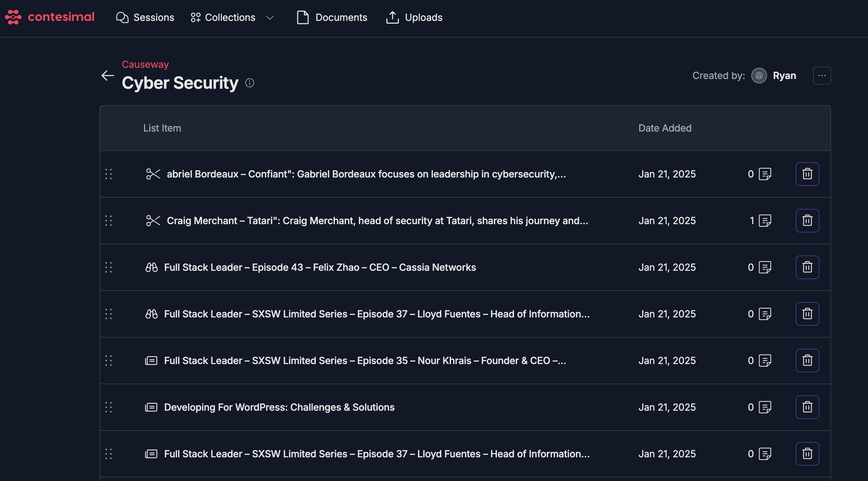
Task: Click the drag handle on Episode 35 row
Action: pyautogui.click(x=108, y=361)
